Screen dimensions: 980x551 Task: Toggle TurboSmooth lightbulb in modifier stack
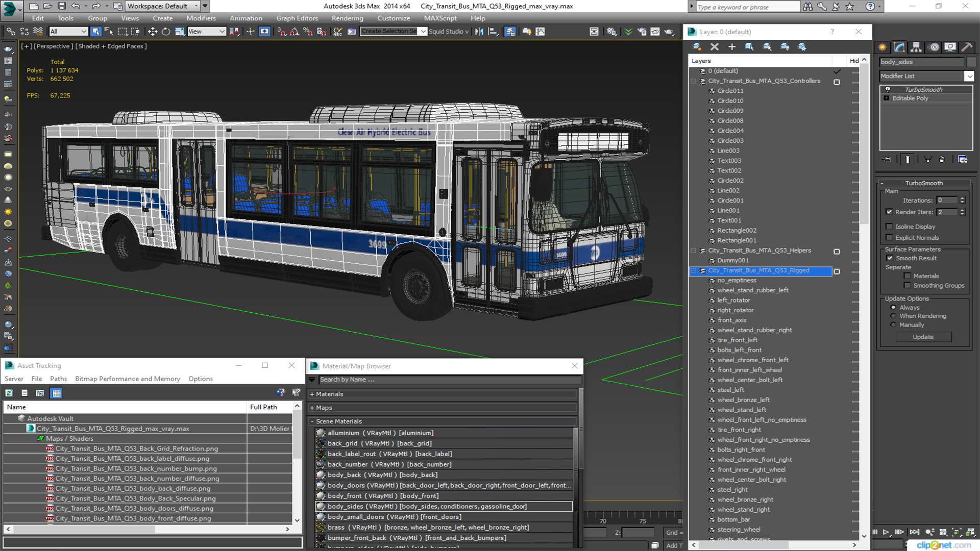[x=888, y=89]
